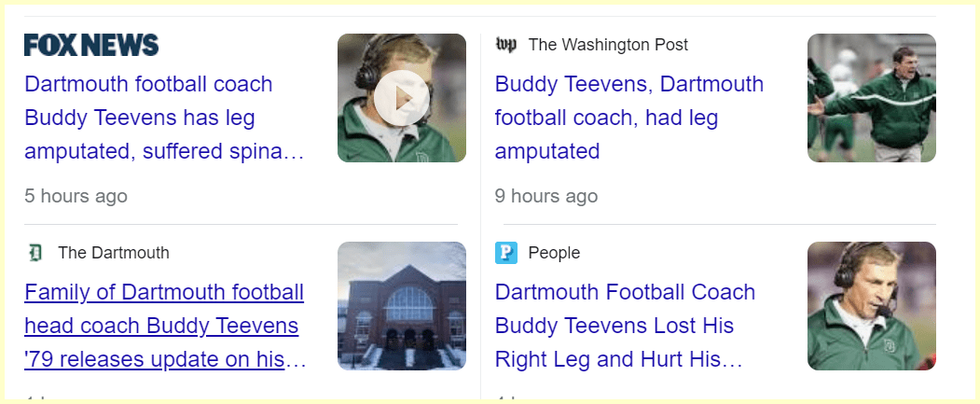Open The Dartmouth family update article link

coord(164,326)
